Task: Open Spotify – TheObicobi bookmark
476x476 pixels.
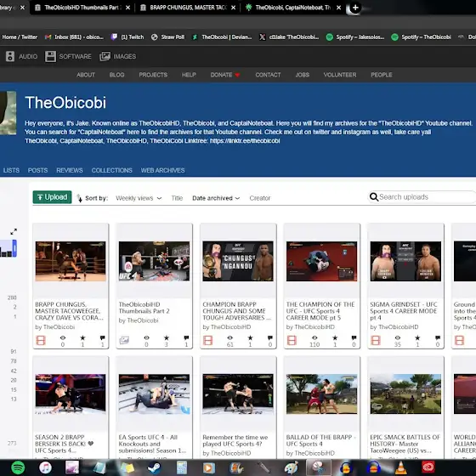Action: [x=422, y=37]
